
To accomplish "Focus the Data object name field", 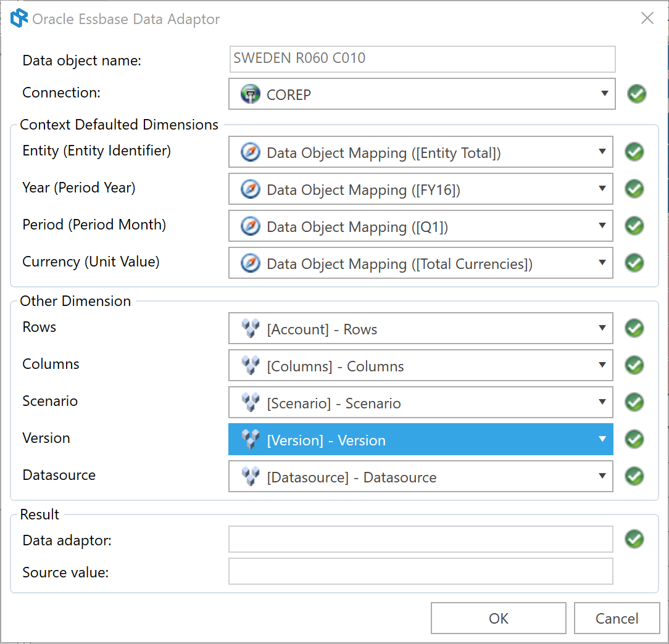I will [422, 59].
